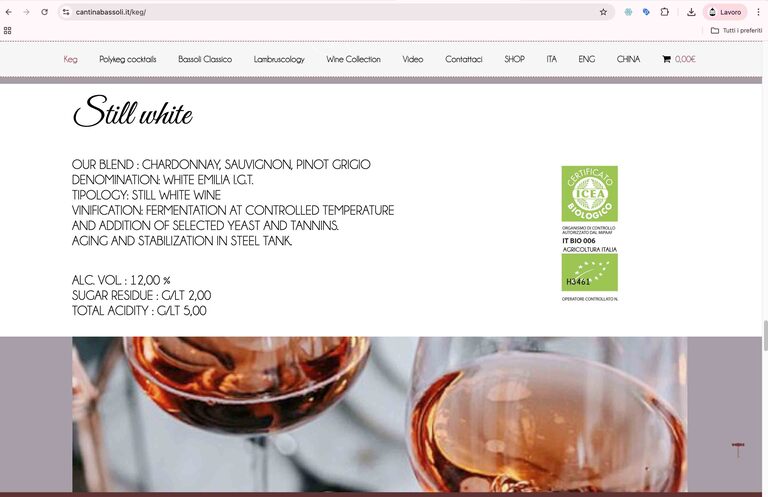768x497 pixels.
Task: Click the browser back arrow
Action: [9, 12]
